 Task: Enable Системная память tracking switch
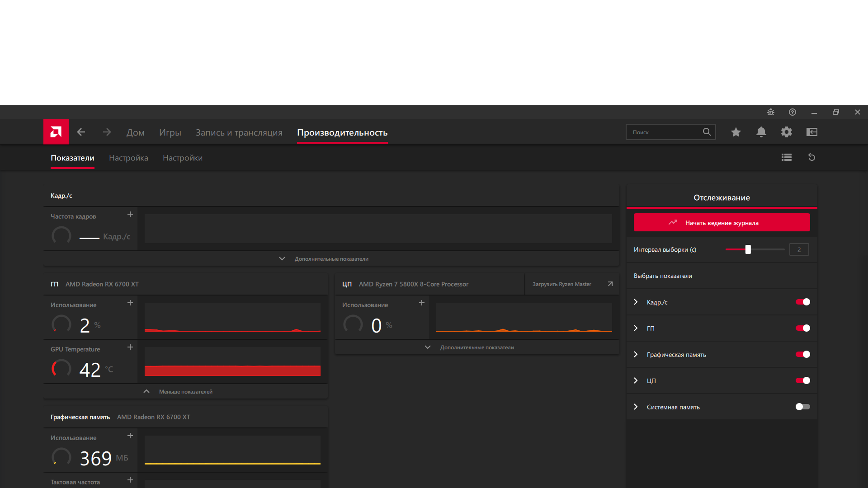pyautogui.click(x=803, y=407)
